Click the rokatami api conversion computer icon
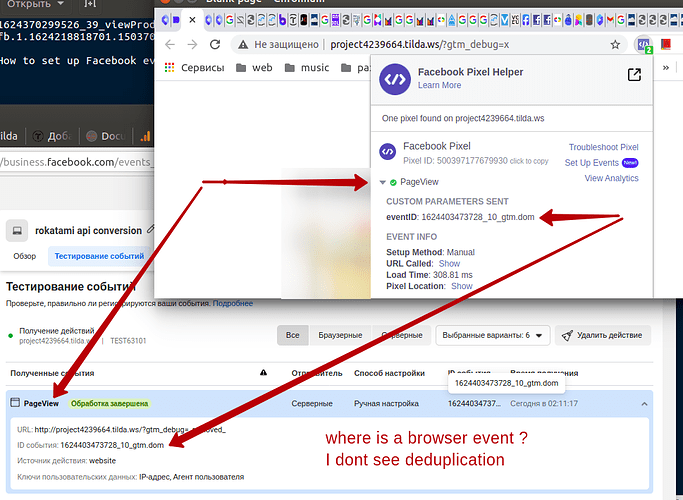The width and height of the screenshot is (683, 500). [17, 230]
